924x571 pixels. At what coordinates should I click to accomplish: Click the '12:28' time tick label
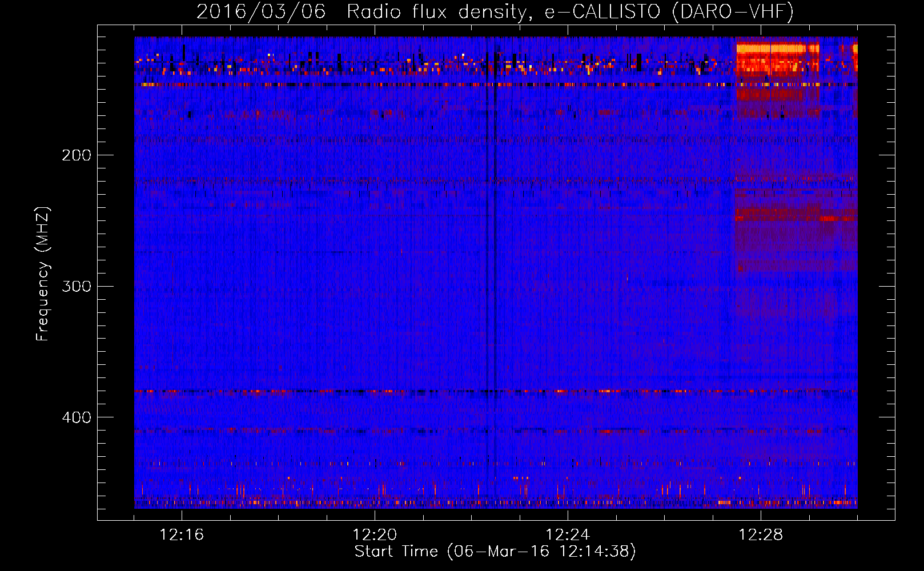(761, 535)
